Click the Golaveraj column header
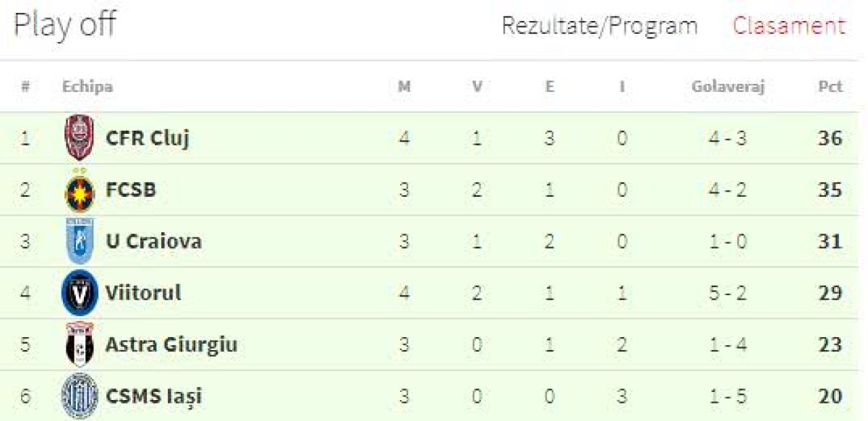Viewport: 868px width, 421px height. 728,87
